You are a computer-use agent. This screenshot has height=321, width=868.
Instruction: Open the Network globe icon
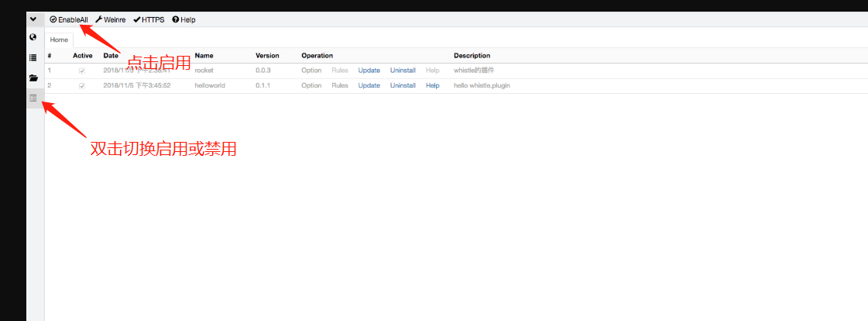[33, 38]
